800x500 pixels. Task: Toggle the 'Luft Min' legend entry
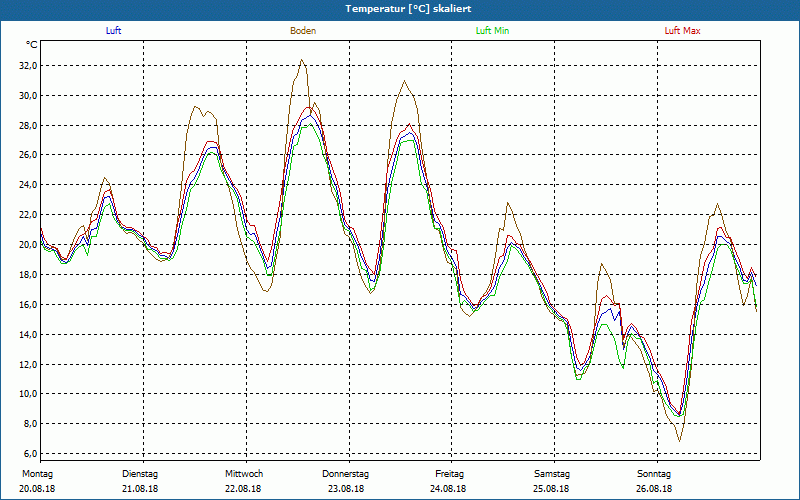(492, 31)
